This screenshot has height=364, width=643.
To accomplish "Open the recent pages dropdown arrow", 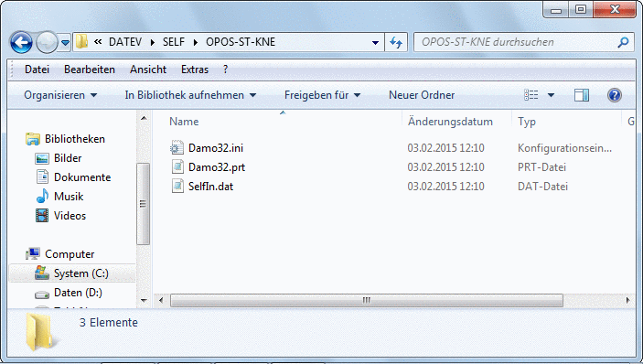I will coord(65,42).
